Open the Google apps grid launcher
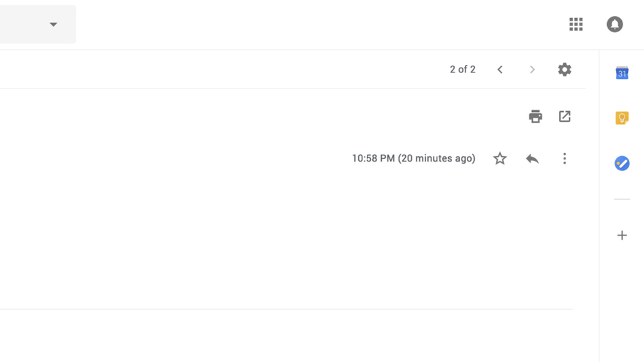 [576, 24]
